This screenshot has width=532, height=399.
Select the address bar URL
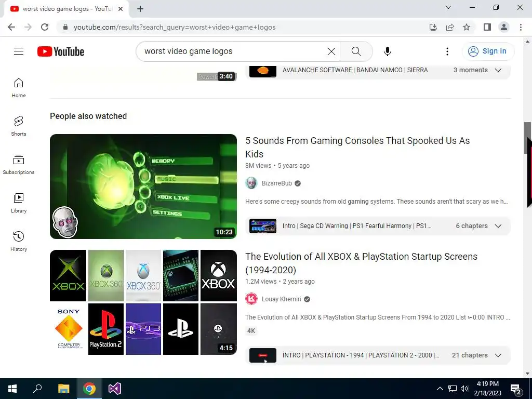(175, 27)
